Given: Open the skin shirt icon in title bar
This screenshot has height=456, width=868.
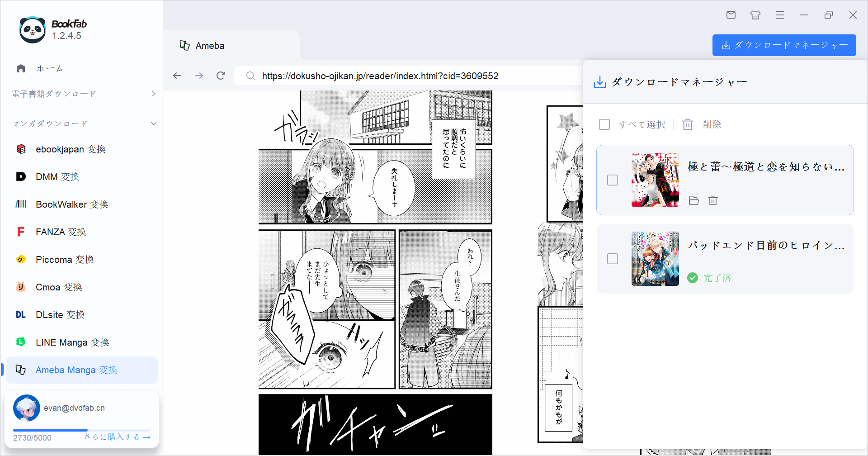Looking at the screenshot, I should coord(755,15).
